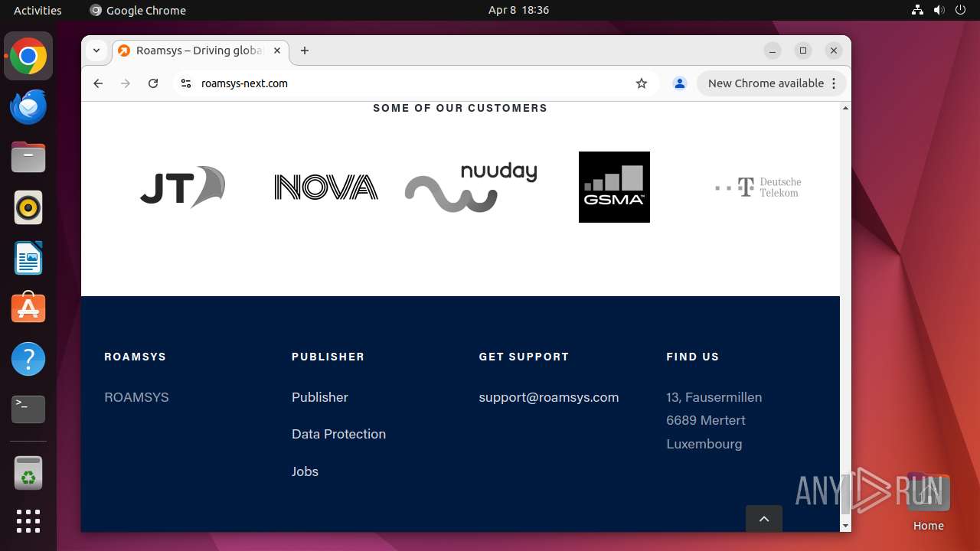The height and width of the screenshot is (551, 980).
Task: Open a new tab
Action: (305, 51)
